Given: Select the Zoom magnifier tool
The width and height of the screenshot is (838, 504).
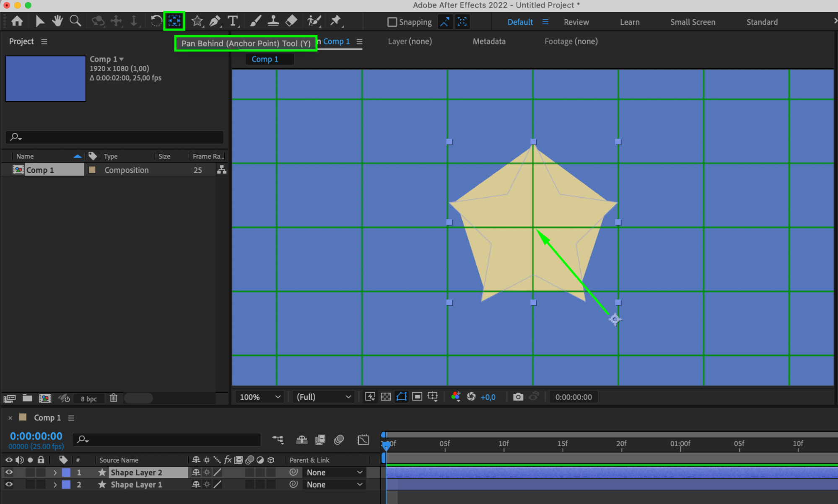Looking at the screenshot, I should tap(75, 21).
